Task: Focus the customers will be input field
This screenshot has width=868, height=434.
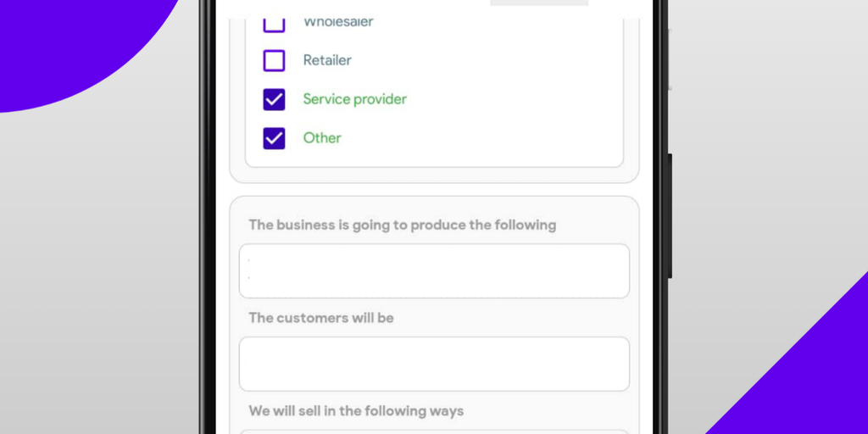Action: [x=434, y=364]
